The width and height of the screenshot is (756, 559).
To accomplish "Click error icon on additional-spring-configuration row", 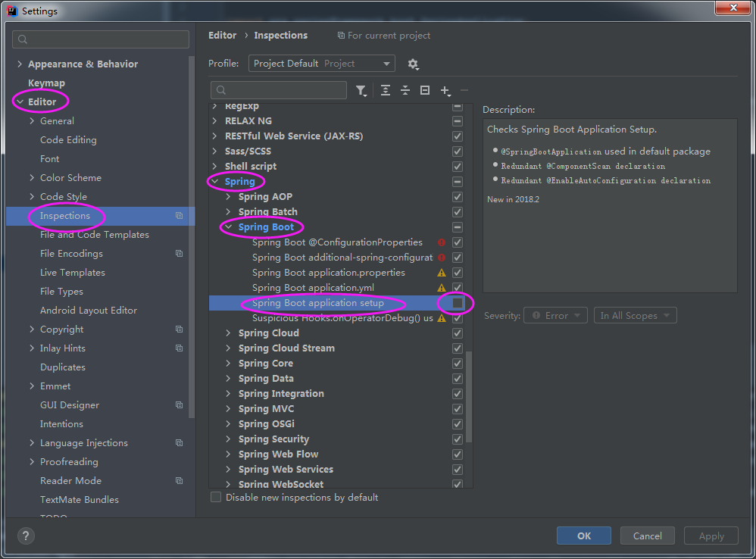I will pos(441,258).
